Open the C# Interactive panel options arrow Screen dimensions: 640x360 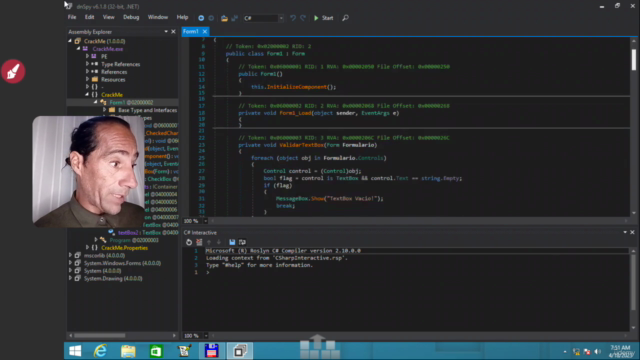[625, 232]
